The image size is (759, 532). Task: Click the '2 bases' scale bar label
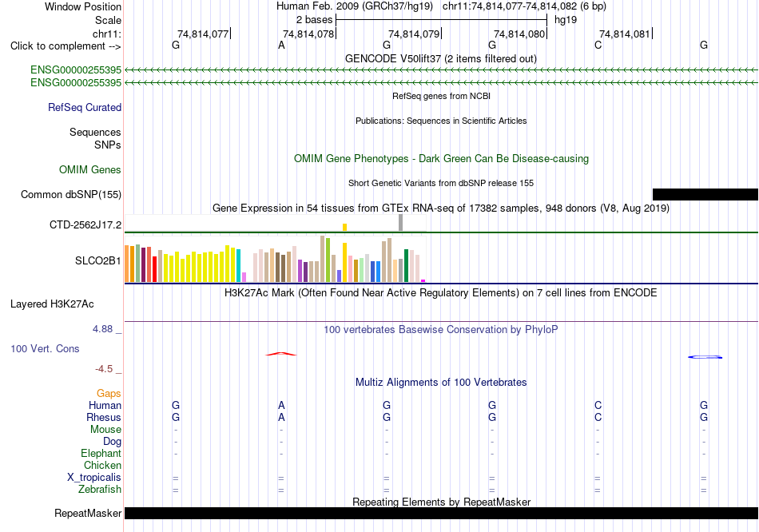314,20
